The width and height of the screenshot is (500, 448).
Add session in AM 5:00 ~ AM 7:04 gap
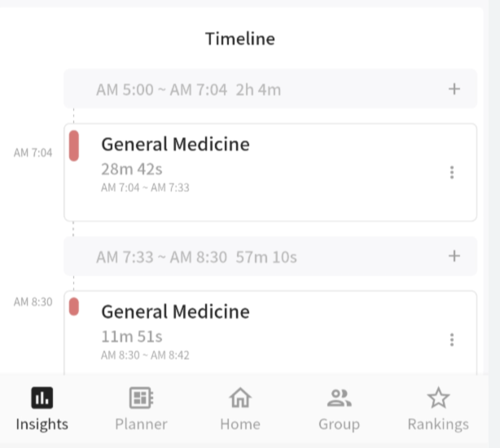point(454,89)
